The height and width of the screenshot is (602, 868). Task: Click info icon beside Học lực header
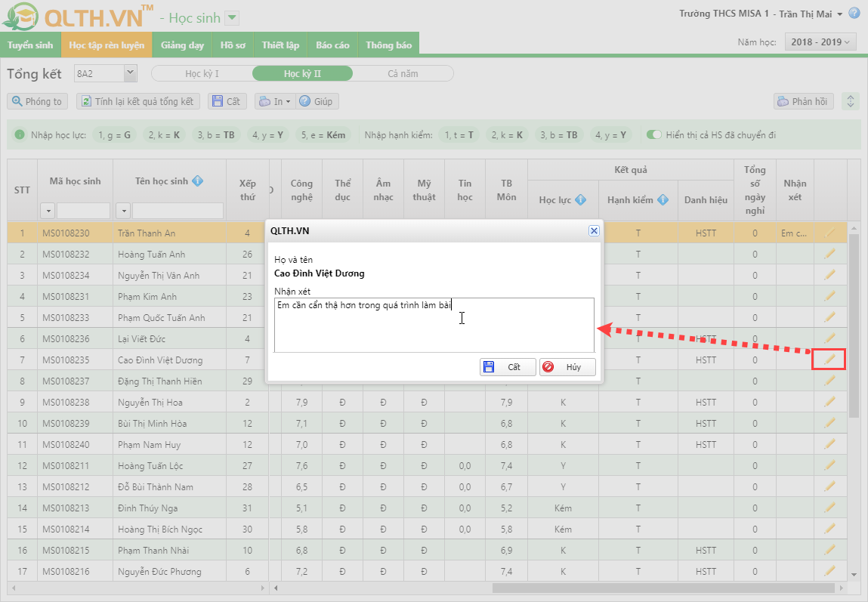pyautogui.click(x=580, y=200)
